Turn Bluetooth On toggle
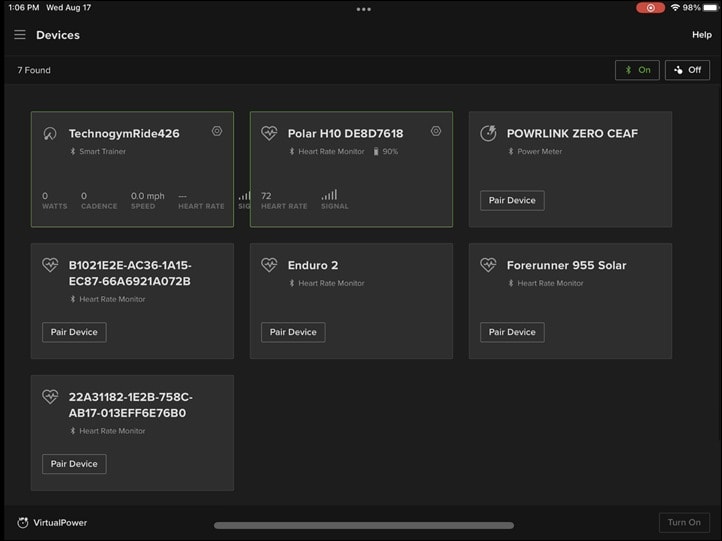 [x=637, y=70]
